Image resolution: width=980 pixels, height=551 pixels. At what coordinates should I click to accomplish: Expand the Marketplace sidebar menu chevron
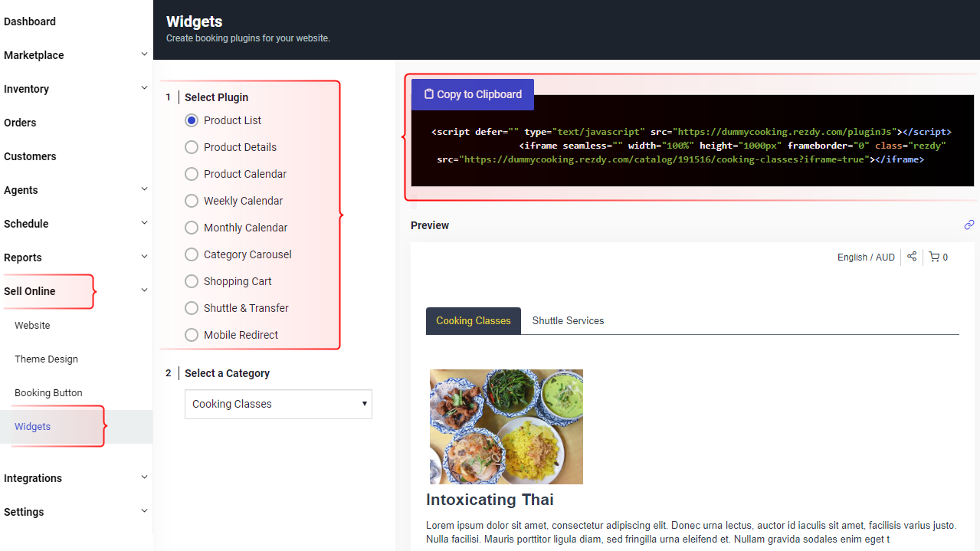tap(144, 54)
